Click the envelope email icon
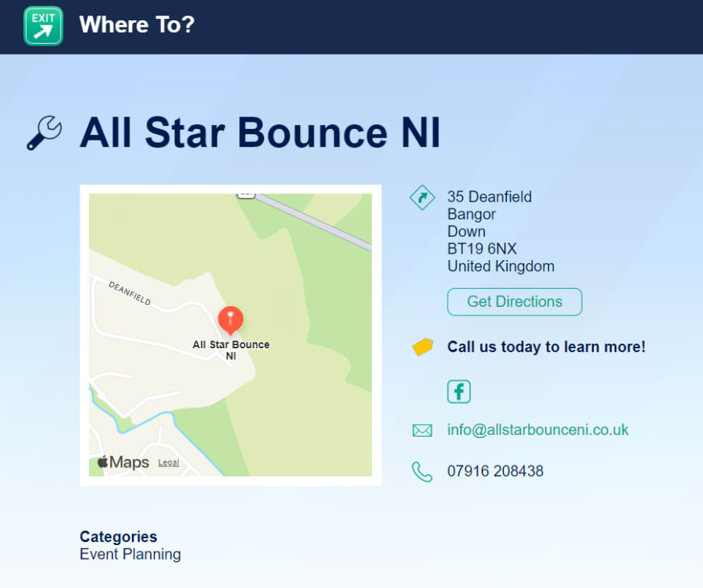The width and height of the screenshot is (703, 588). coord(422,430)
